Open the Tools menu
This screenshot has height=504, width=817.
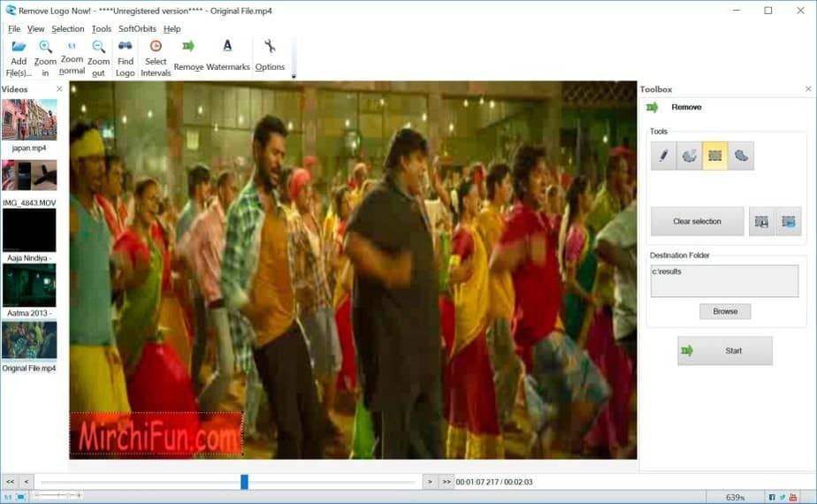(x=101, y=28)
